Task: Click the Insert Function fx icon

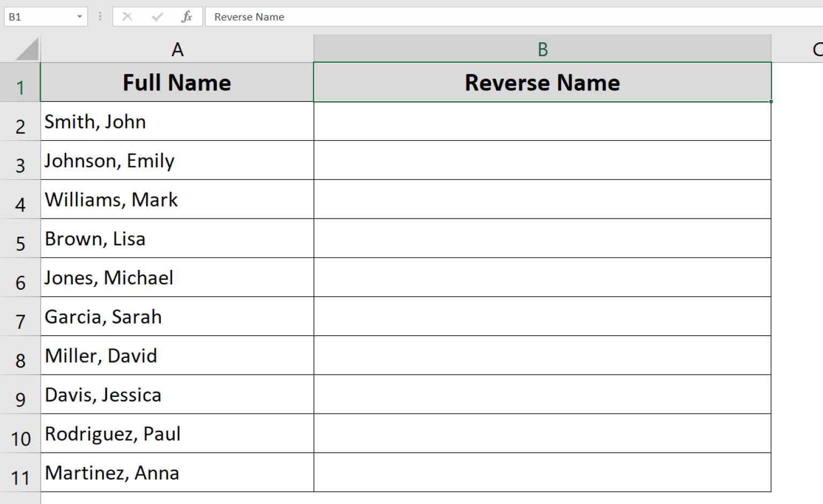Action: pos(186,17)
